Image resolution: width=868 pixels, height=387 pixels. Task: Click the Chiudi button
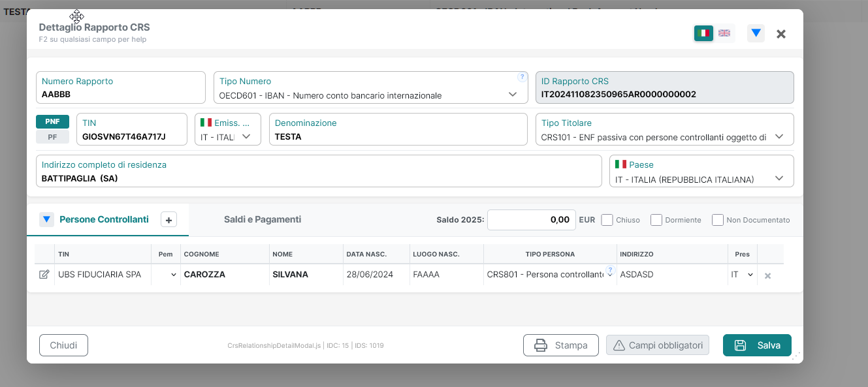[63, 345]
